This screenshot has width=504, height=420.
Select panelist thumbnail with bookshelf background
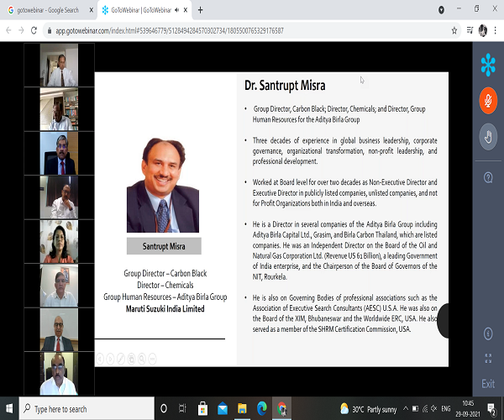coord(59,109)
